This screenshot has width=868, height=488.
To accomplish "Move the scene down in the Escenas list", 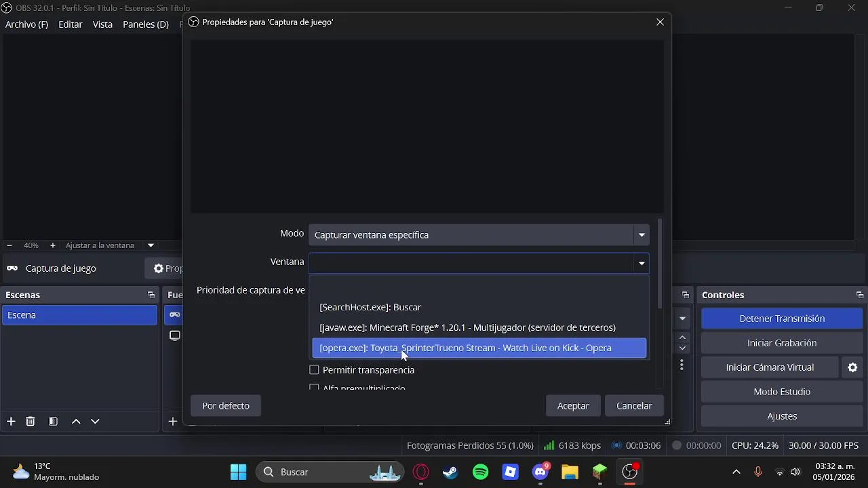I will coord(95,422).
